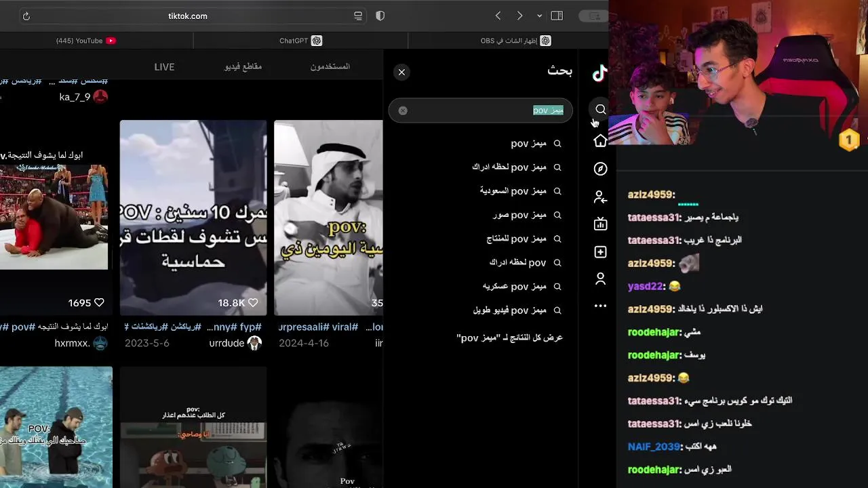
Task: Switch to the مقاطع فيديو tab
Action: [243, 66]
